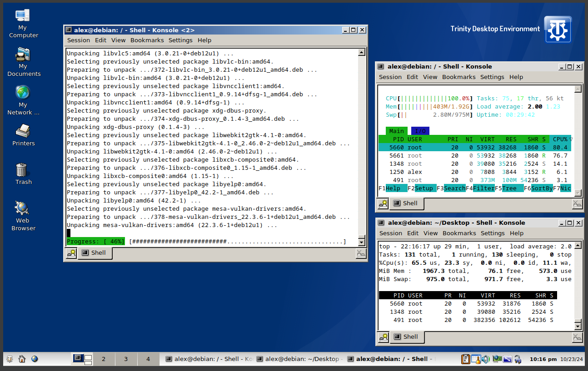The width and height of the screenshot is (588, 371).
Task: Open the Klipper clipboard tray icon
Action: [465, 359]
